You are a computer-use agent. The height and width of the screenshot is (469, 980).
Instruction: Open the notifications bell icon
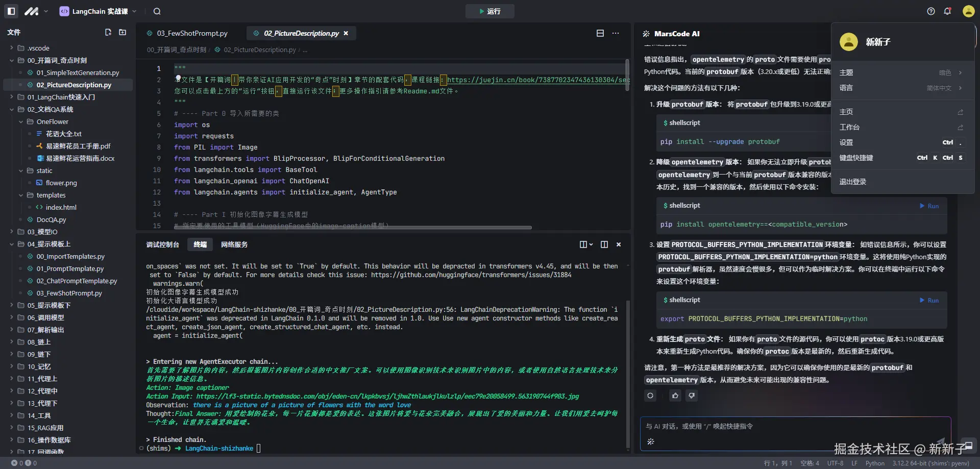[947, 11]
